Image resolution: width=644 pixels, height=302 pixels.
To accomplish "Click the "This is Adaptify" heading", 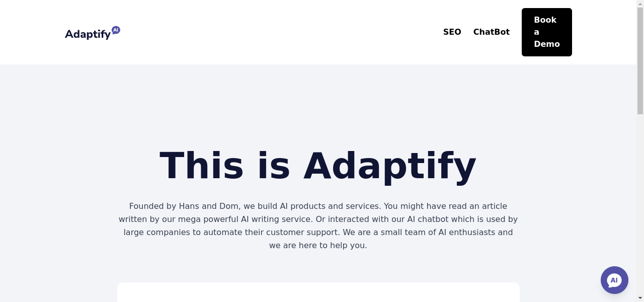I will (318, 166).
